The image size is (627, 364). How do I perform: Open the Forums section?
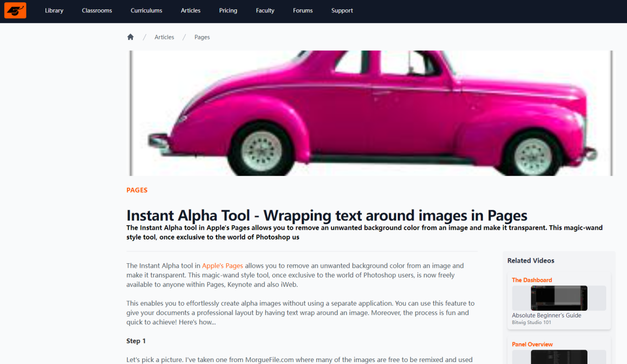303,10
